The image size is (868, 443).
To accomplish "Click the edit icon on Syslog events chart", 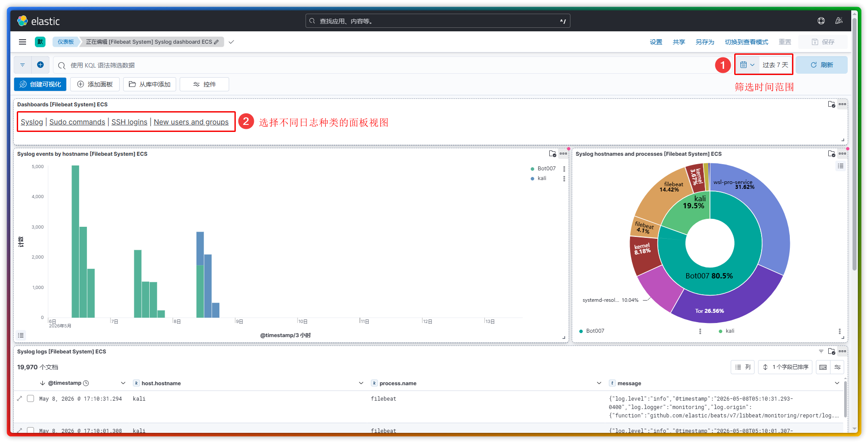I will pyautogui.click(x=552, y=154).
